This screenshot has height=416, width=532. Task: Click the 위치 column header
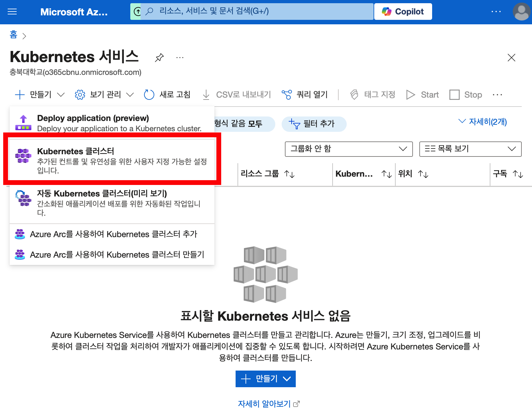pyautogui.click(x=405, y=174)
